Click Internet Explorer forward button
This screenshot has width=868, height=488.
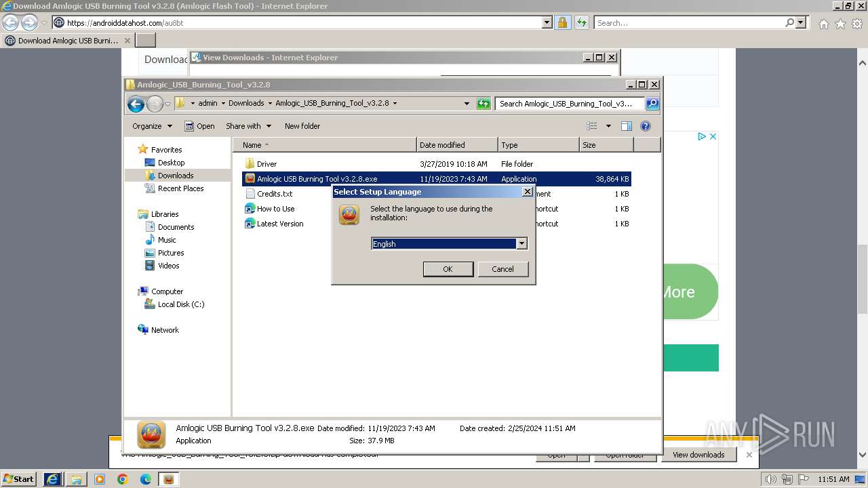(x=29, y=22)
